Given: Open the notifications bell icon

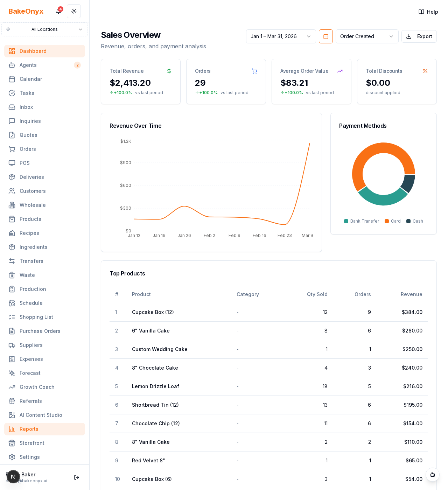Looking at the screenshot, I should [x=58, y=11].
